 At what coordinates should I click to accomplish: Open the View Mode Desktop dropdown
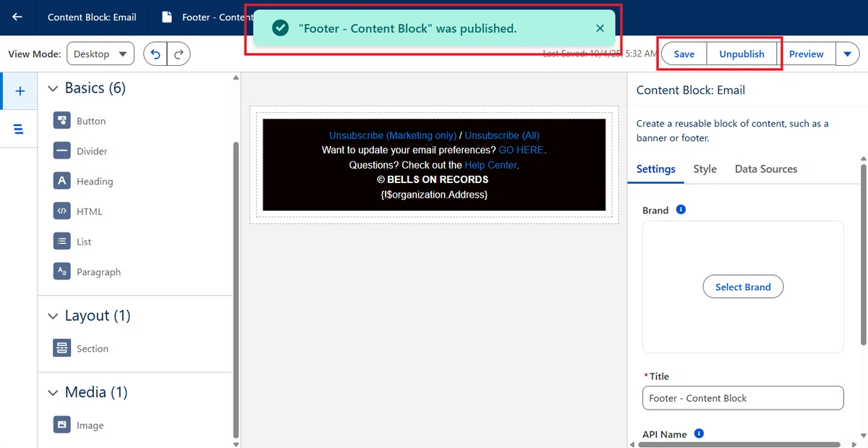point(101,54)
